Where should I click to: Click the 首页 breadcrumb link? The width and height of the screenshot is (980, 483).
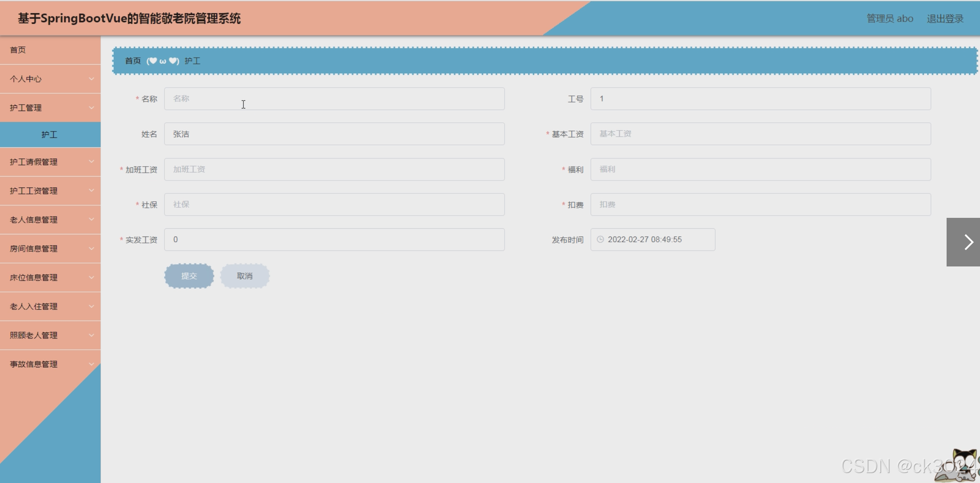pos(133,61)
